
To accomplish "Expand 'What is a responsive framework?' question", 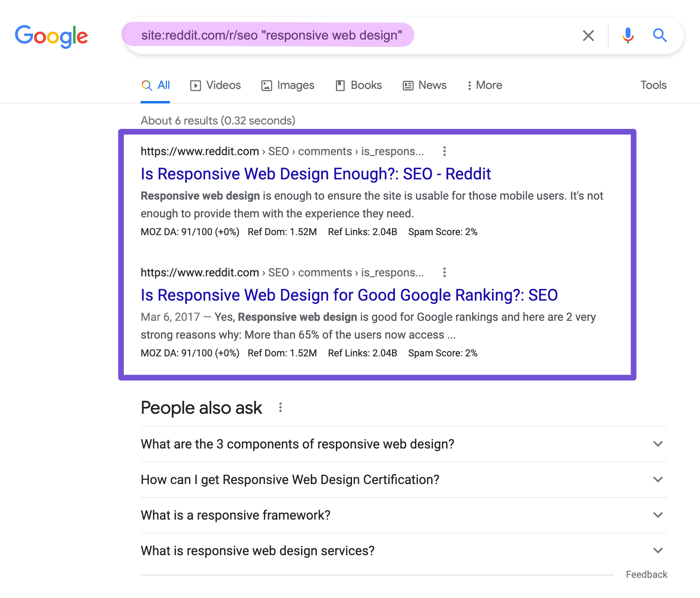I will [x=404, y=515].
